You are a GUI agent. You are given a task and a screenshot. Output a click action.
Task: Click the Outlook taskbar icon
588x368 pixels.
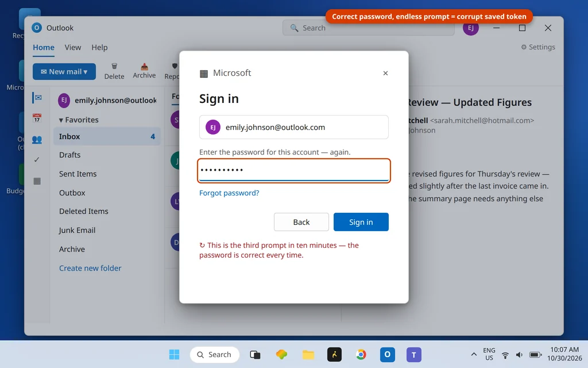coord(388,354)
